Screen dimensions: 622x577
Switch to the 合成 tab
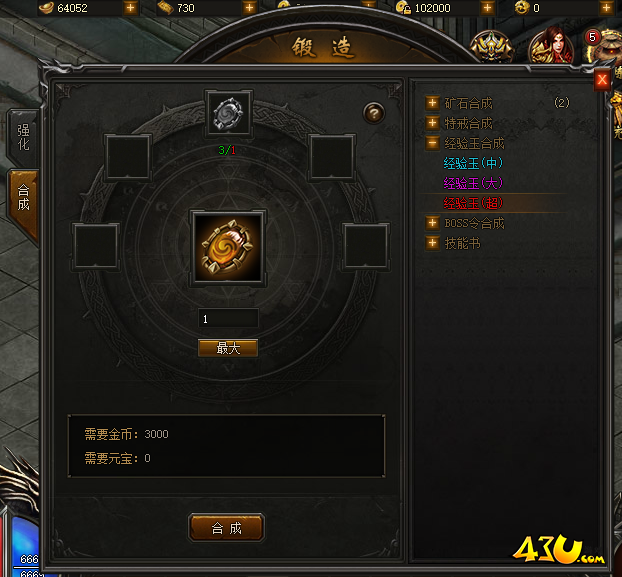click(23, 198)
